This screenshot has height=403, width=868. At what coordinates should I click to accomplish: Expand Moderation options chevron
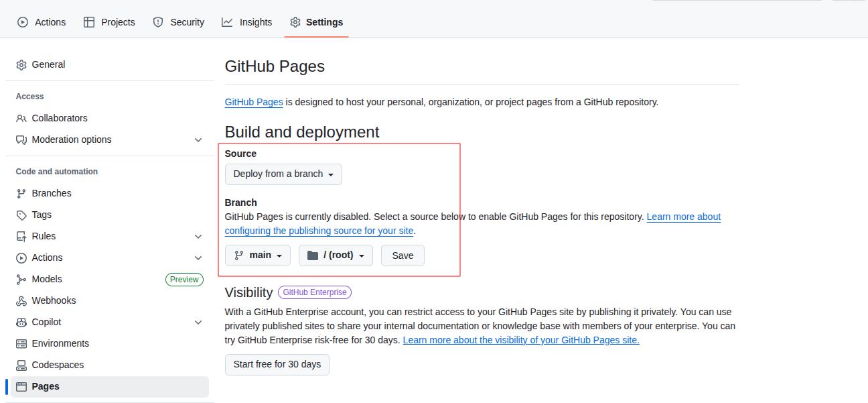pos(198,140)
